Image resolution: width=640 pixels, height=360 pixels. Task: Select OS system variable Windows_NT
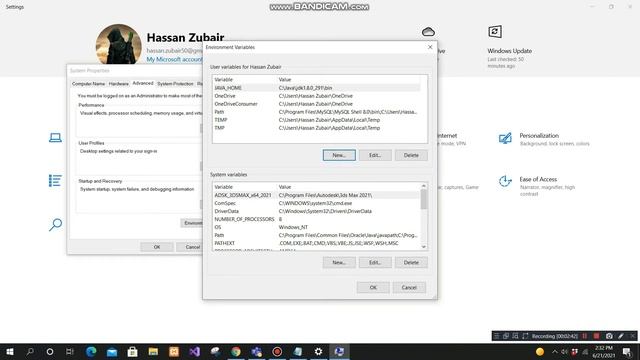pyautogui.click(x=316, y=227)
